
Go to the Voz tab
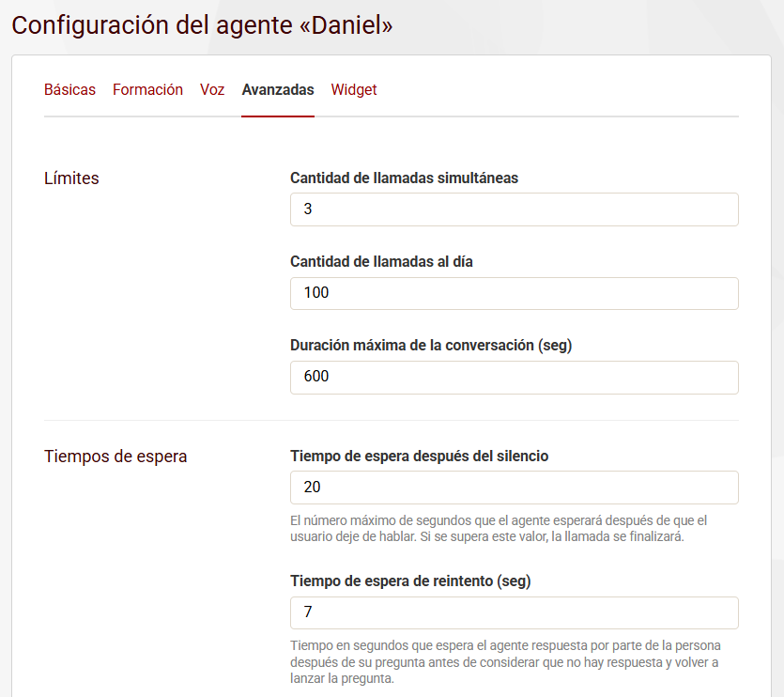click(212, 90)
